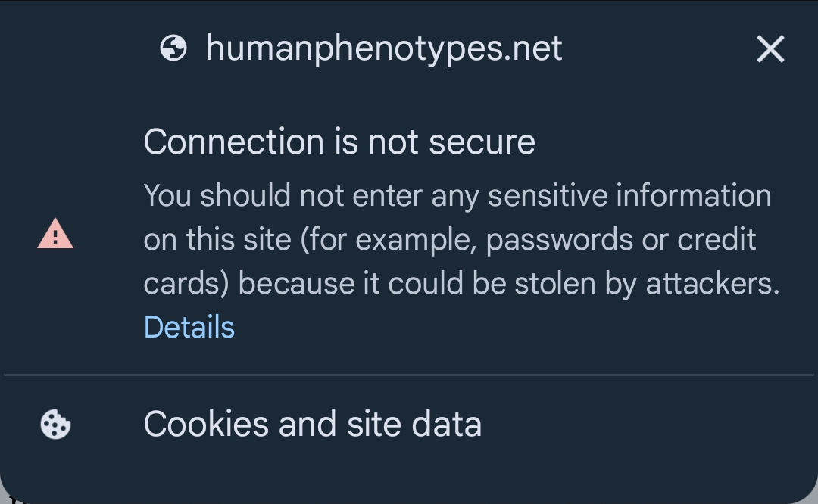Expand the site information via Details
818x504 pixels.
189,326
